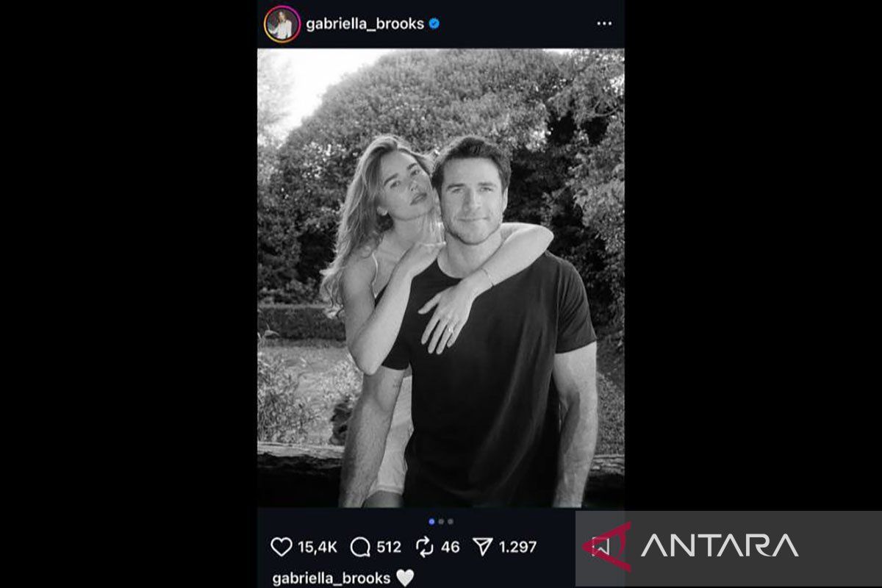Click the ANTARA watermark logo
The height and width of the screenshot is (588, 882).
click(691, 546)
